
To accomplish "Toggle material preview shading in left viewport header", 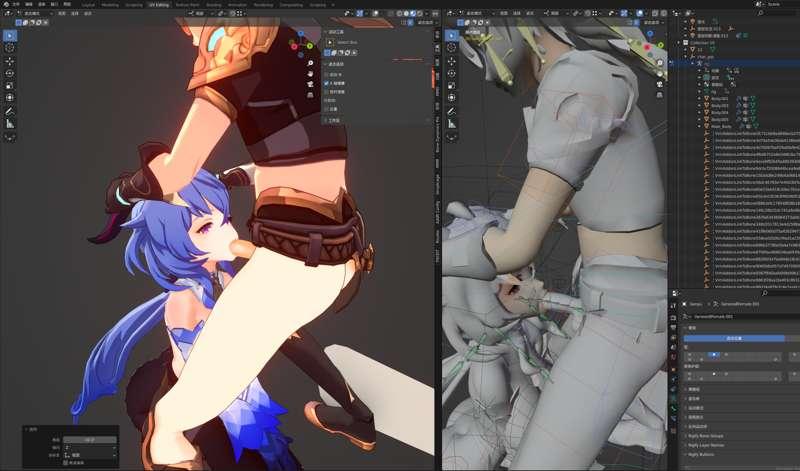I will [x=413, y=13].
